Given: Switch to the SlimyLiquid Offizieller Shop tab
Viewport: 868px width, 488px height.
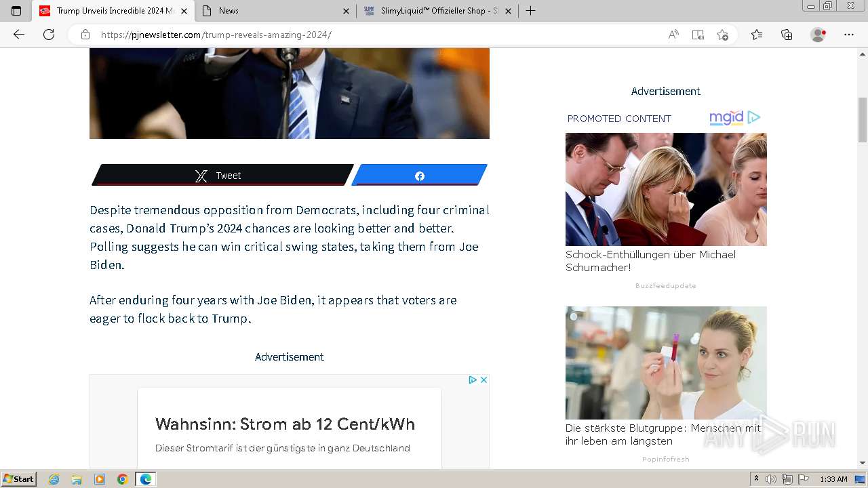Looking at the screenshot, I should (437, 11).
